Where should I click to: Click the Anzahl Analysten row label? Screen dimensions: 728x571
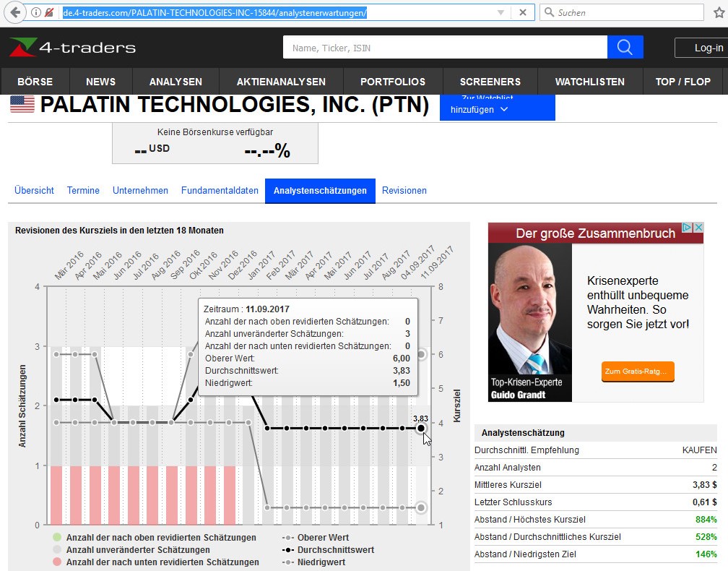(x=508, y=468)
